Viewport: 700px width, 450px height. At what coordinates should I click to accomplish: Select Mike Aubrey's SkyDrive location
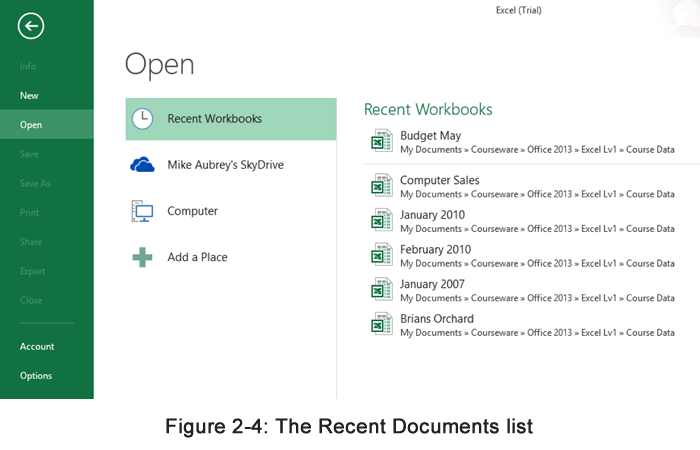coord(225,165)
